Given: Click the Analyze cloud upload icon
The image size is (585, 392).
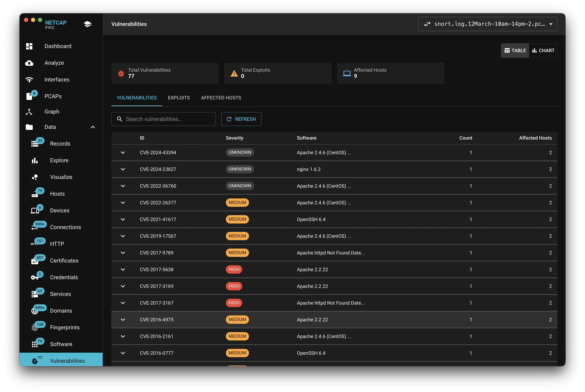Looking at the screenshot, I should coord(29,63).
